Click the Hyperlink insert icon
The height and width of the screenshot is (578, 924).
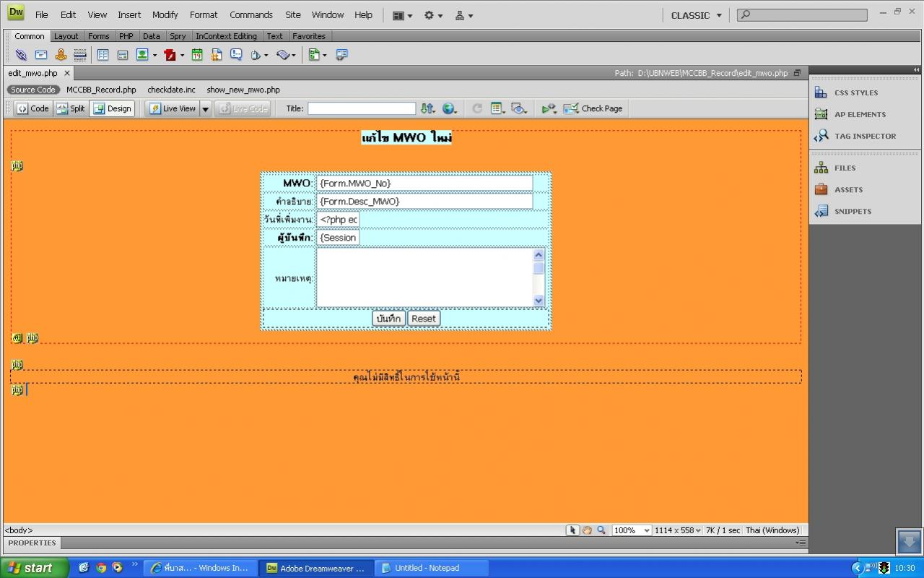[x=21, y=55]
